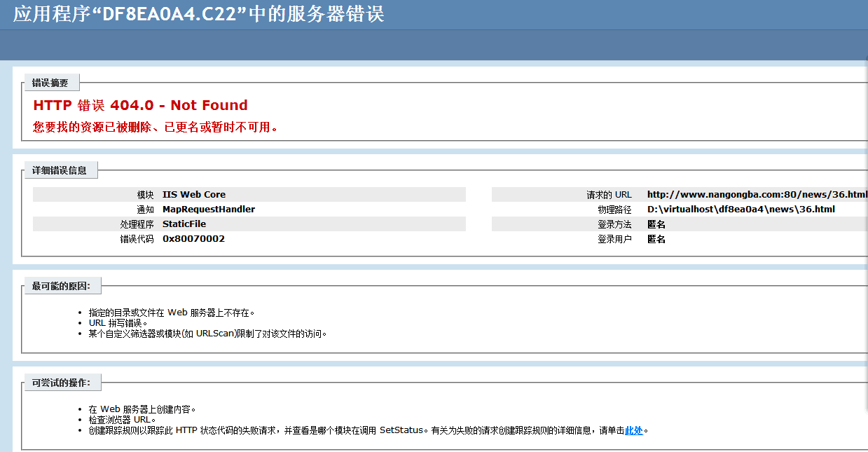Click the 匿名 value beside 登录用户
Image resolution: width=868 pixels, height=452 pixels.
(656, 239)
